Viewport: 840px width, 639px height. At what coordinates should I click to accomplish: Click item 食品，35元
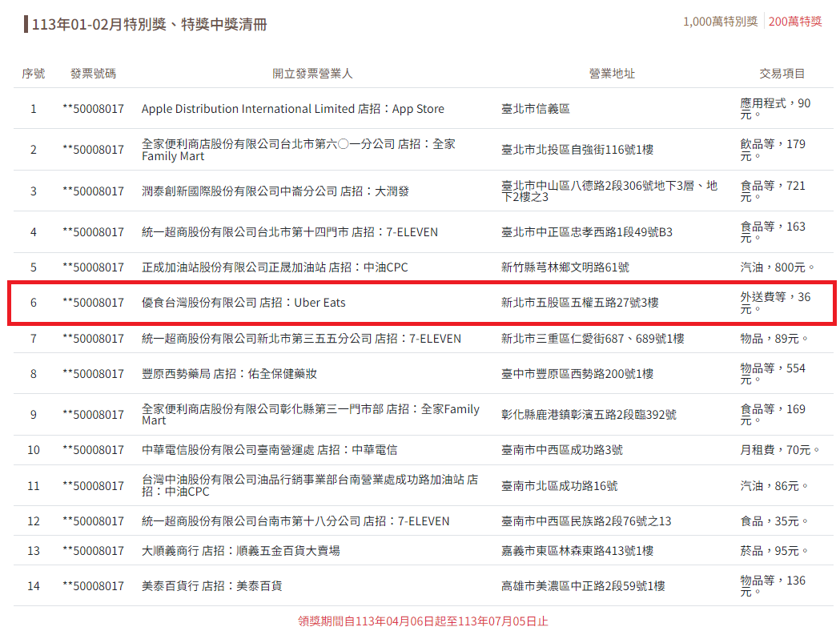(774, 521)
